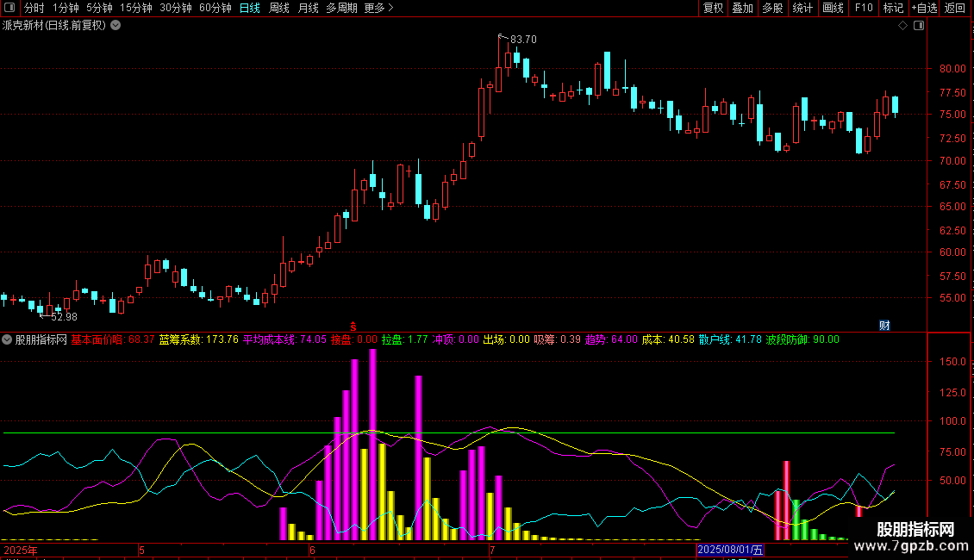Switch to 分时 view
This screenshot has height=560, width=974.
pos(34,8)
